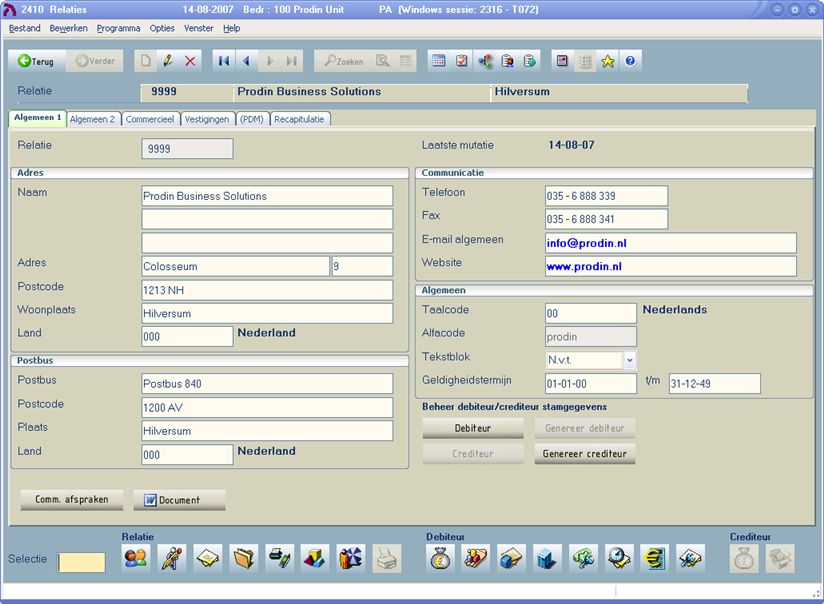Click the money with wrench icon under Debiteur
The height and width of the screenshot is (604, 824).
583,558
